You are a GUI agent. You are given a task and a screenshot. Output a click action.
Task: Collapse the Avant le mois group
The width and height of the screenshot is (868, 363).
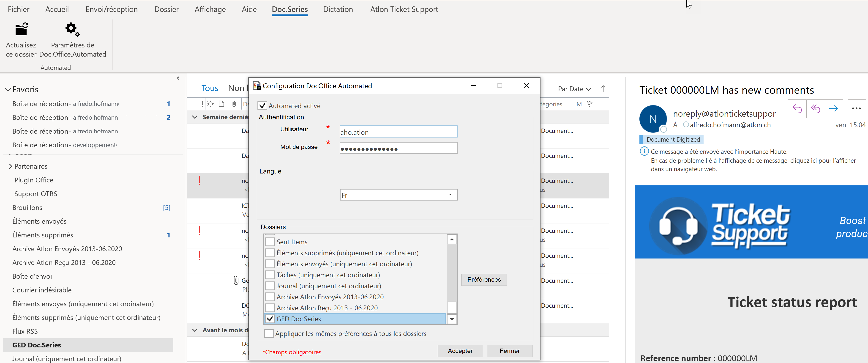point(194,330)
